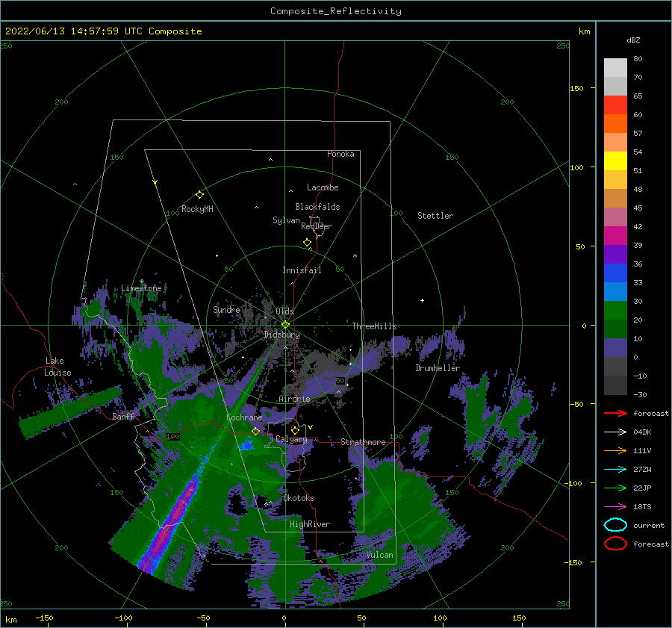Viewport: 672px width, 628px height.
Task: Click the yellow radar-site diamond at map center
Action: [x=285, y=325]
